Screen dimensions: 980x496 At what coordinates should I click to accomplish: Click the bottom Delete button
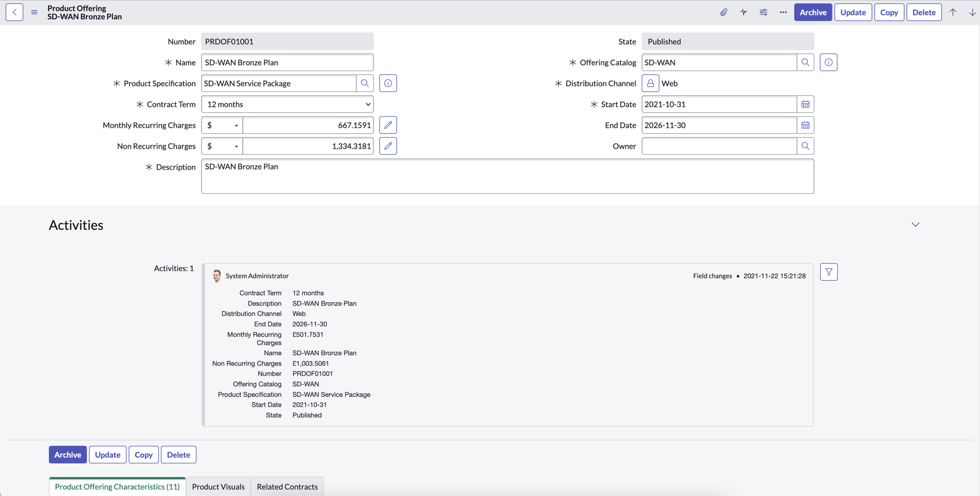(178, 455)
